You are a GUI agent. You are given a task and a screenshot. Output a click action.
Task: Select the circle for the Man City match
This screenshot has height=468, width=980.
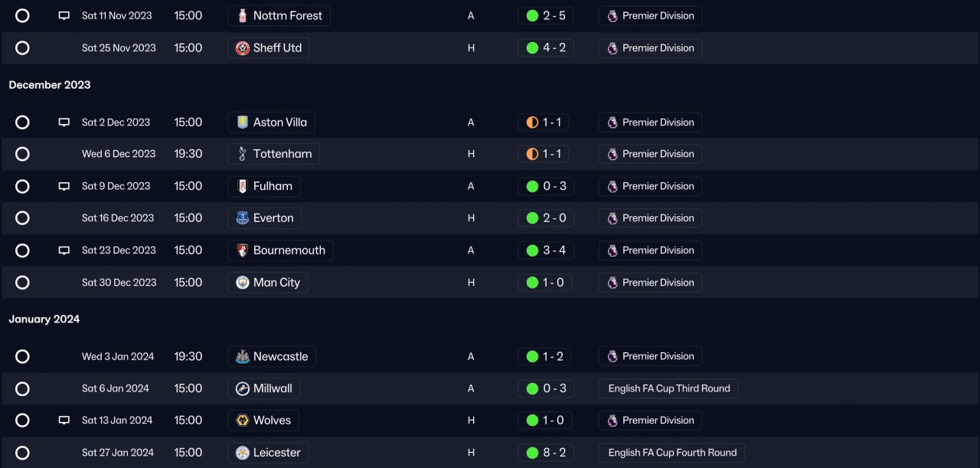click(22, 283)
